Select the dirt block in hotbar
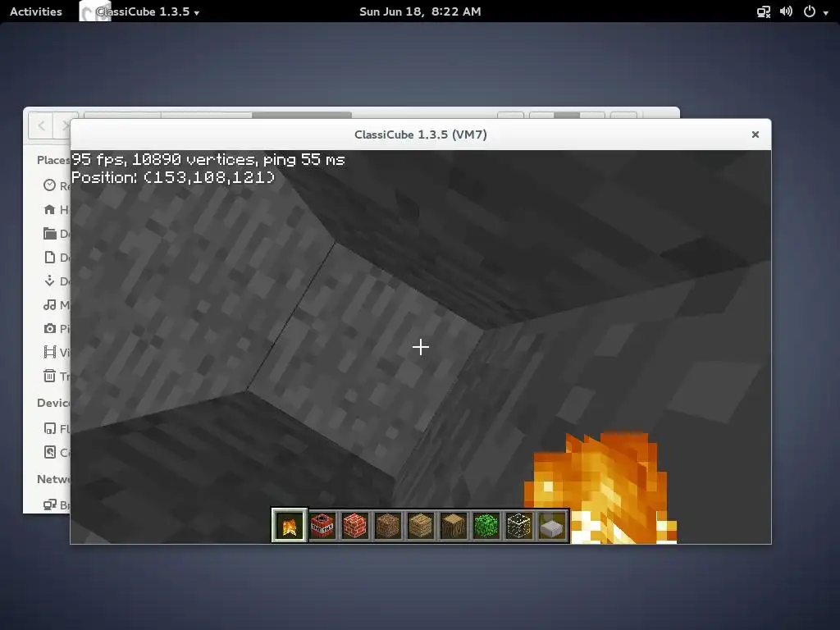Viewport: 840px width, 630px height. pos(388,526)
